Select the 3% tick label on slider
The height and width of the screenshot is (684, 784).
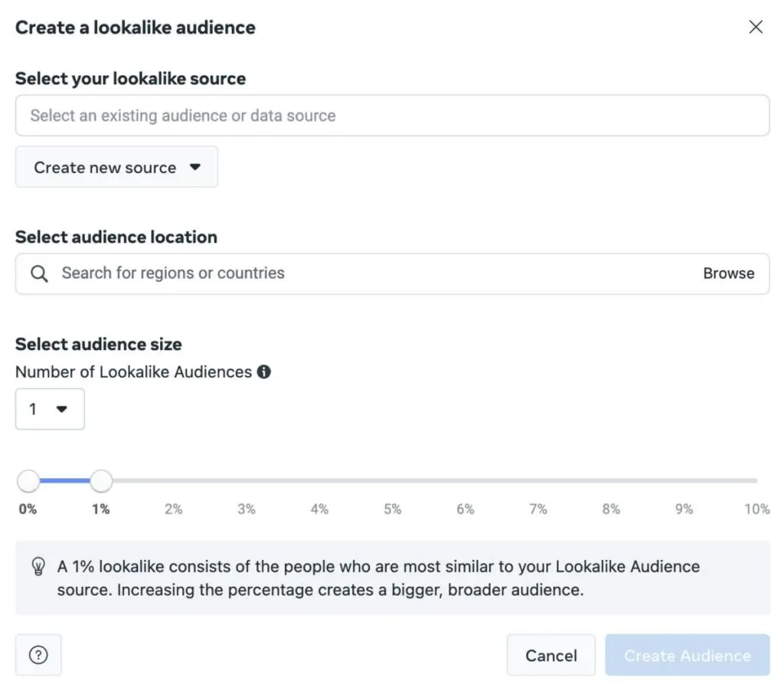[247, 509]
